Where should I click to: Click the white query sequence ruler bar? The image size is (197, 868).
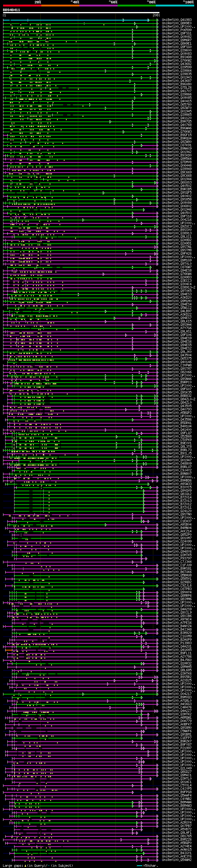[x=81, y=12]
